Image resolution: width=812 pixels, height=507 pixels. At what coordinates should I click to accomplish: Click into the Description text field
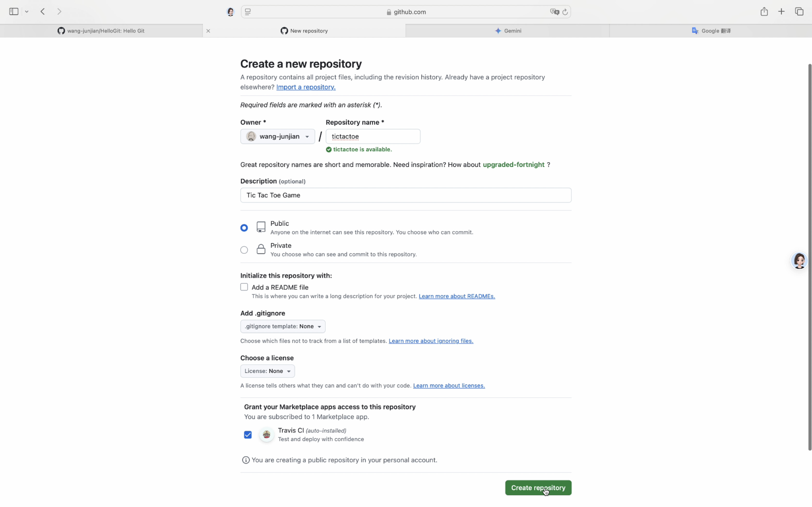point(406,195)
